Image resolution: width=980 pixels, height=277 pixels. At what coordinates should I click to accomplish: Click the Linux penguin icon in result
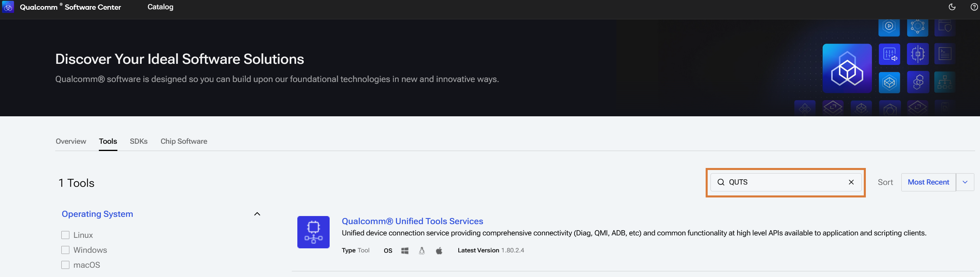tap(422, 251)
